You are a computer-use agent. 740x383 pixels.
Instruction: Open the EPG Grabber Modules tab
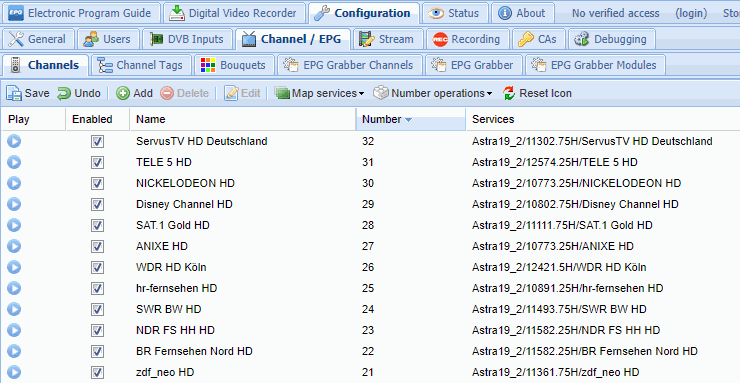[x=595, y=65]
